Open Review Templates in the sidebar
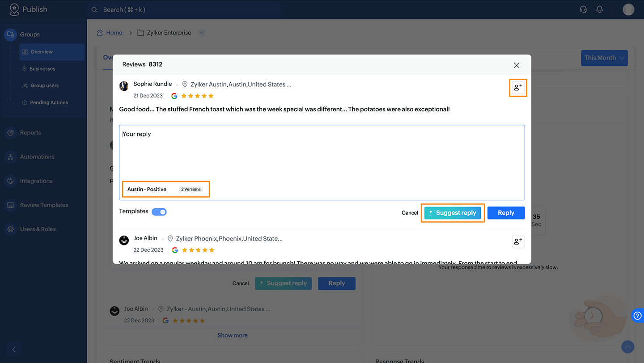 pos(44,205)
